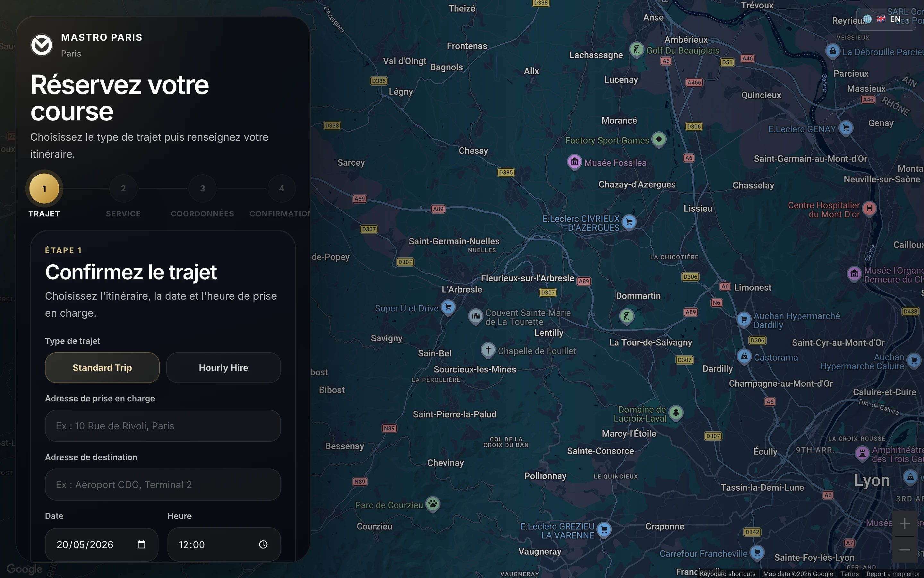Open the map Terms link
924x578 pixels.
pos(850,574)
